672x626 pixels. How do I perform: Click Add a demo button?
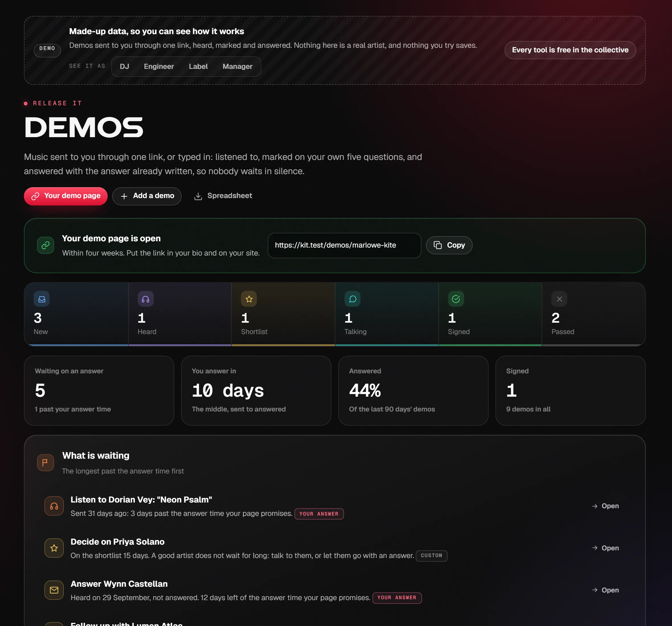pos(147,196)
